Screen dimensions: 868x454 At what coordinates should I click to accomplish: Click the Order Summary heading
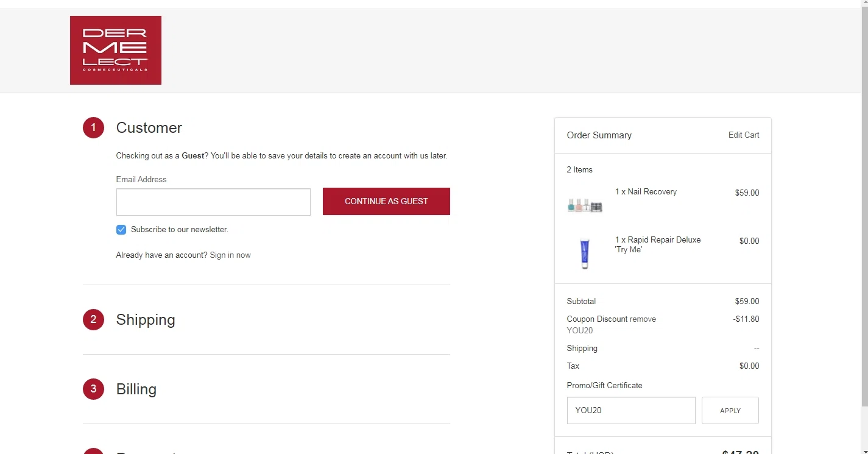599,135
